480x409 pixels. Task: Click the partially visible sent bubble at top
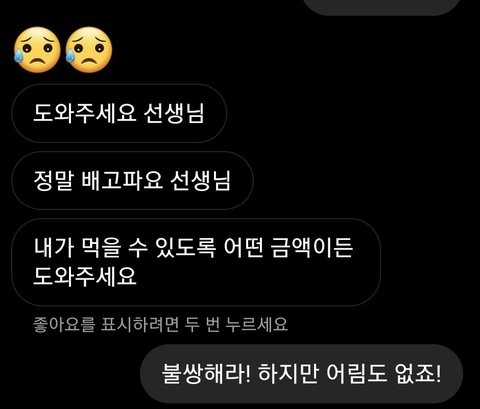pos(382,7)
